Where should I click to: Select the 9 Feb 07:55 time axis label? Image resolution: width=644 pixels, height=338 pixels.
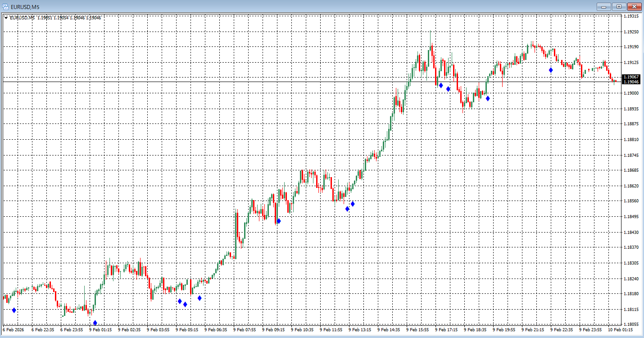tap(245, 330)
